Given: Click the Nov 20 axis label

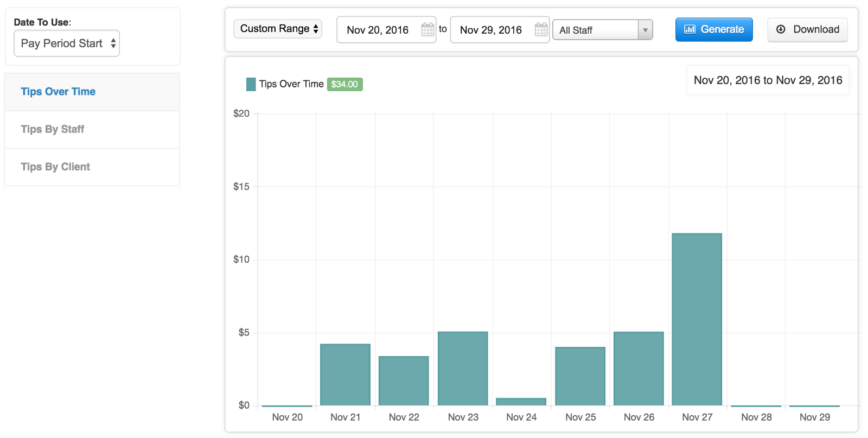Looking at the screenshot, I should pos(288,417).
